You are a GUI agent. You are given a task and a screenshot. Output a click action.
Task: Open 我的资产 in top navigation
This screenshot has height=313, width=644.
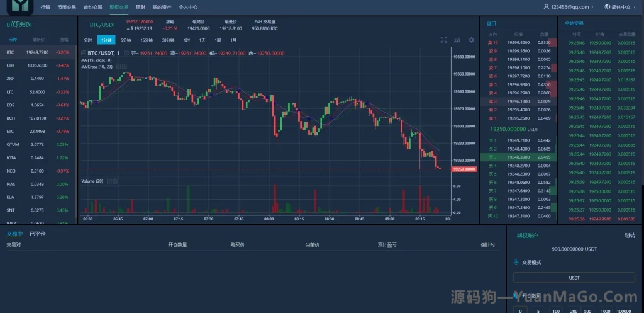click(x=162, y=7)
